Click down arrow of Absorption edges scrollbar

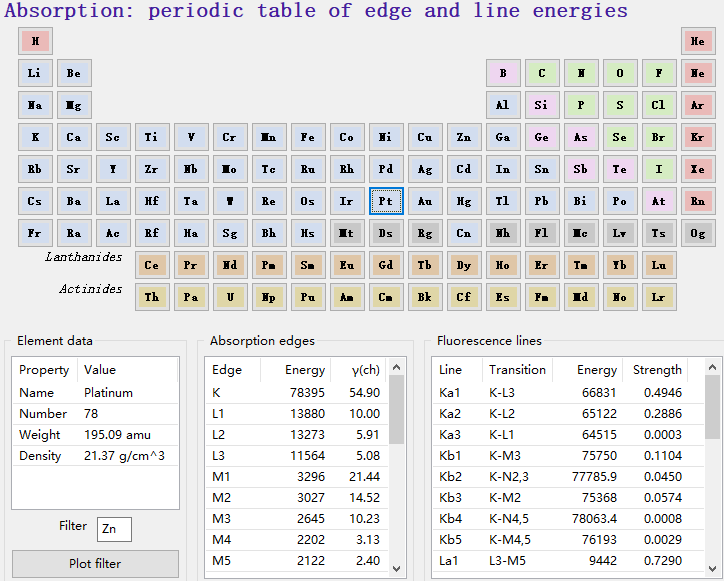point(396,569)
